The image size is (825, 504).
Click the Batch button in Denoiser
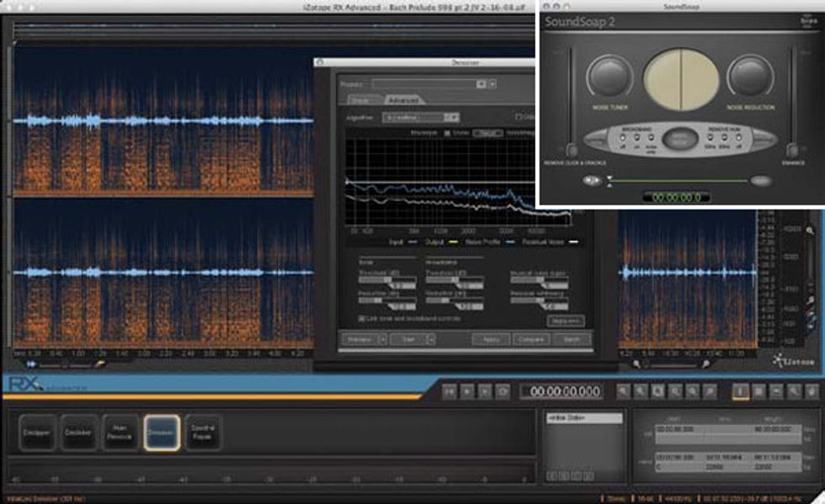pyautogui.click(x=572, y=340)
